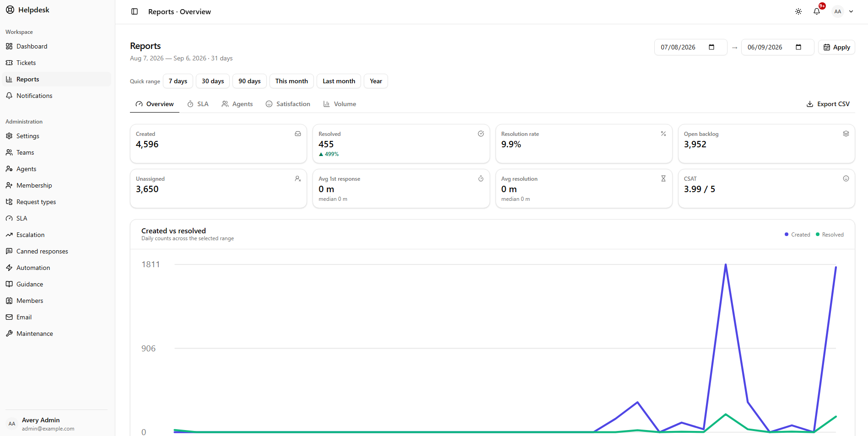Screen dimensions: 868x436
Task: Click the Request types sidebar icon
Action: (9, 202)
